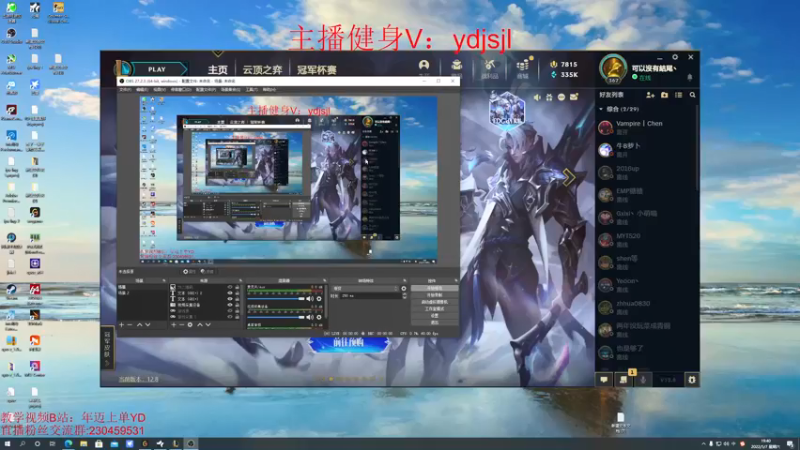Open the 主页 tab
Screen dimensions: 800x450
coord(218,69)
